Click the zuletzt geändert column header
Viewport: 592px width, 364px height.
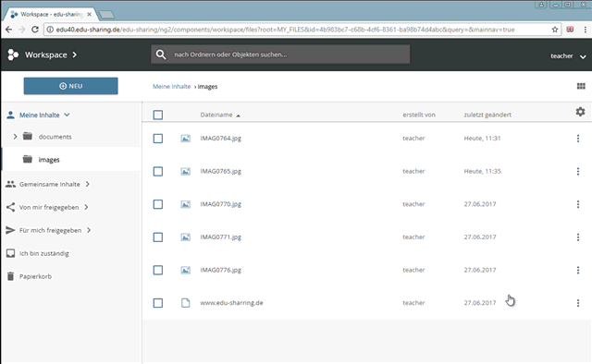(487, 115)
